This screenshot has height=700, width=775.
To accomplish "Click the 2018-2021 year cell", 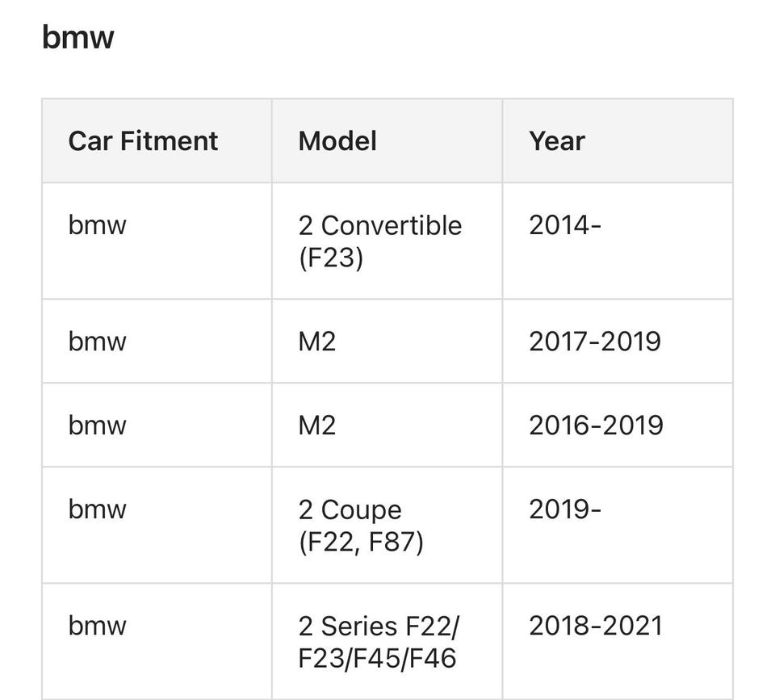I will [596, 626].
